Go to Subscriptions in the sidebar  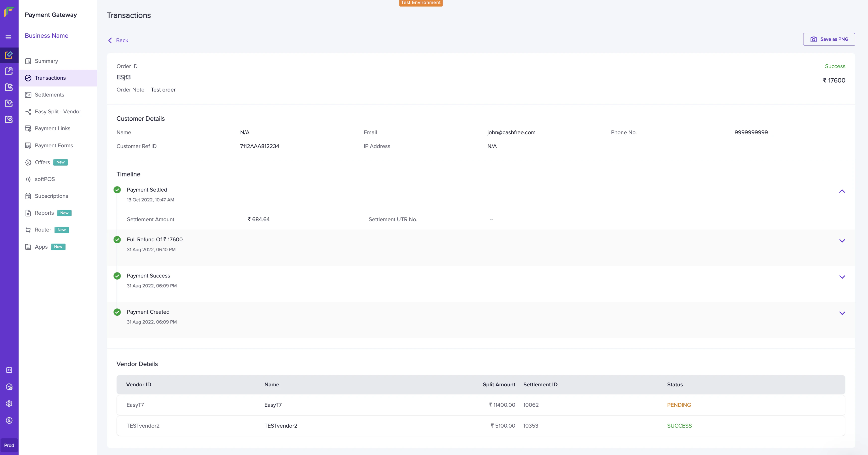coord(51,196)
